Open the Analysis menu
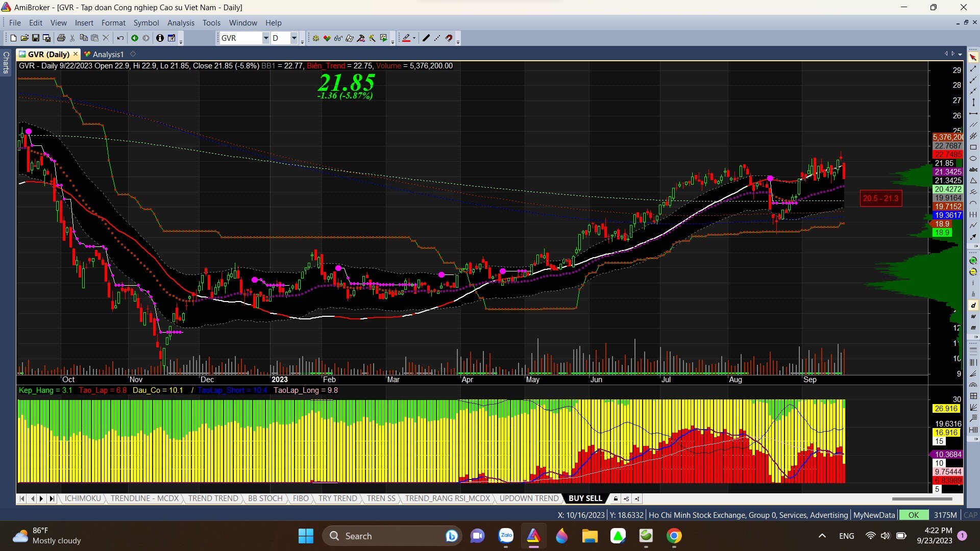This screenshot has height=551, width=980. click(x=181, y=23)
